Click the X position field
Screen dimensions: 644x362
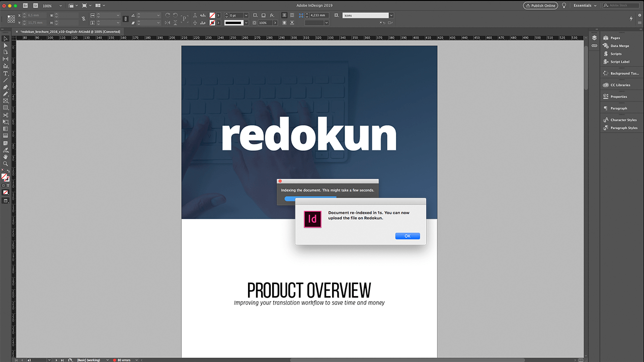coord(37,16)
